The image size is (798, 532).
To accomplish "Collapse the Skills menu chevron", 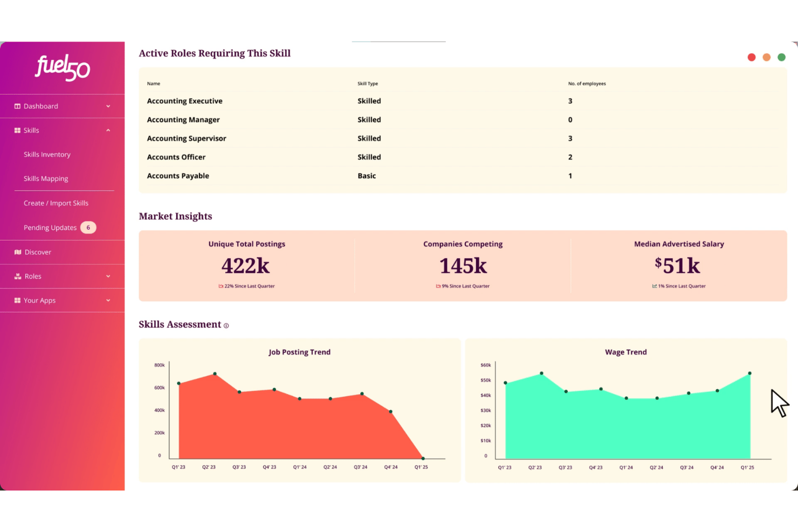I will (x=108, y=130).
